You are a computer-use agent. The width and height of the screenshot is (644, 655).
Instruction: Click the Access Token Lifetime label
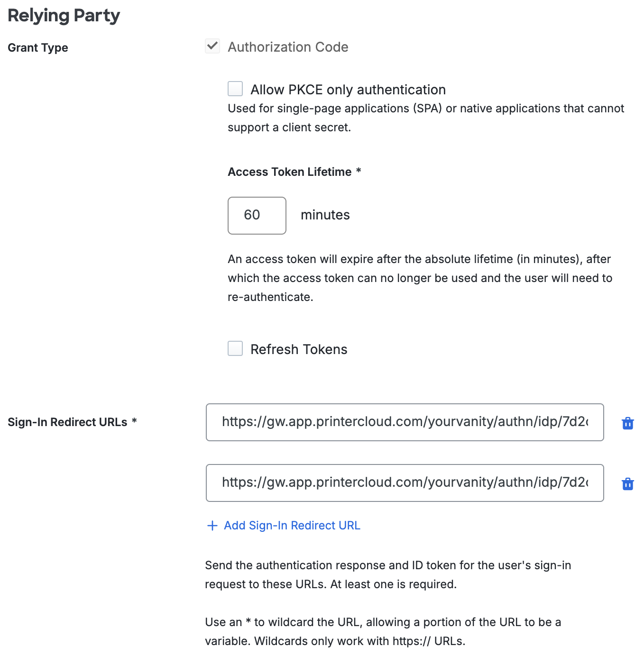pyautogui.click(x=290, y=172)
